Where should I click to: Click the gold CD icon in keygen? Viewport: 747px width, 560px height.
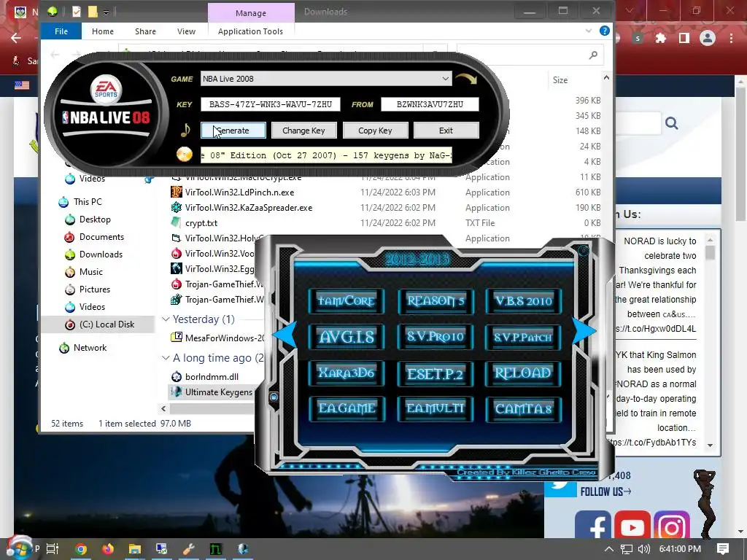click(185, 155)
